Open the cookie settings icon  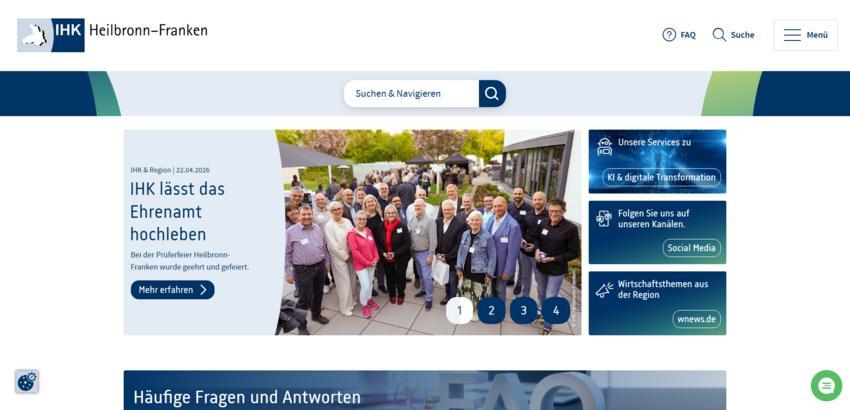tap(27, 382)
